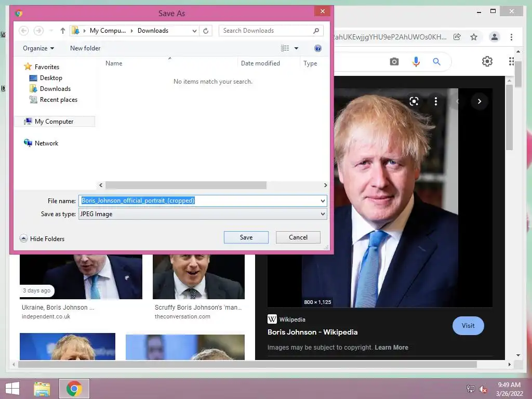Click the Back navigation arrow in dialog
532x399 pixels.
[x=23, y=31]
